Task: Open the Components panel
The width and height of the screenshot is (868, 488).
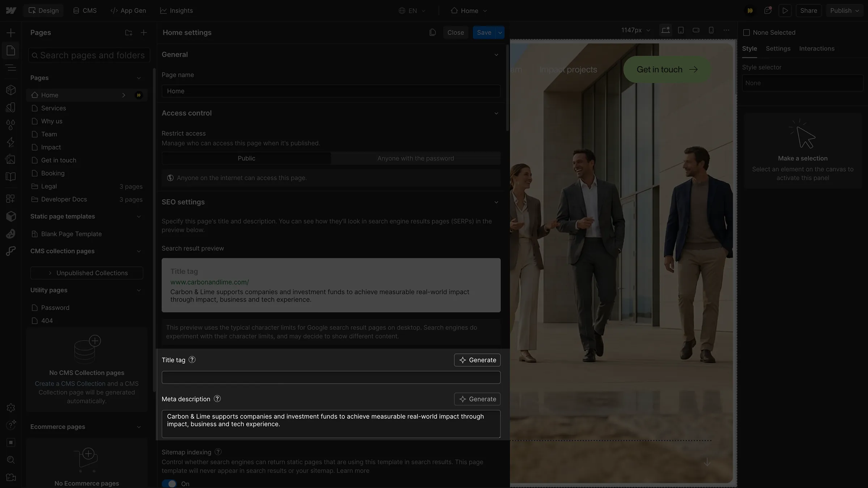Action: 11,90
